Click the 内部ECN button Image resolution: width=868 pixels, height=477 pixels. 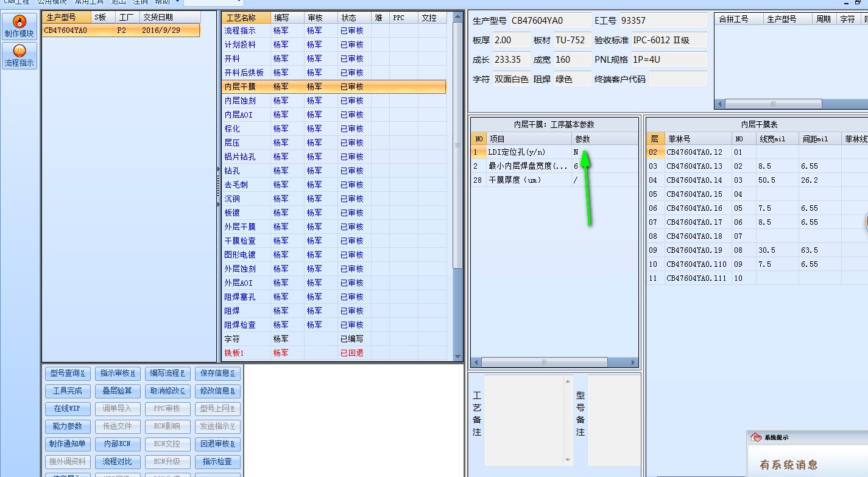(118, 444)
